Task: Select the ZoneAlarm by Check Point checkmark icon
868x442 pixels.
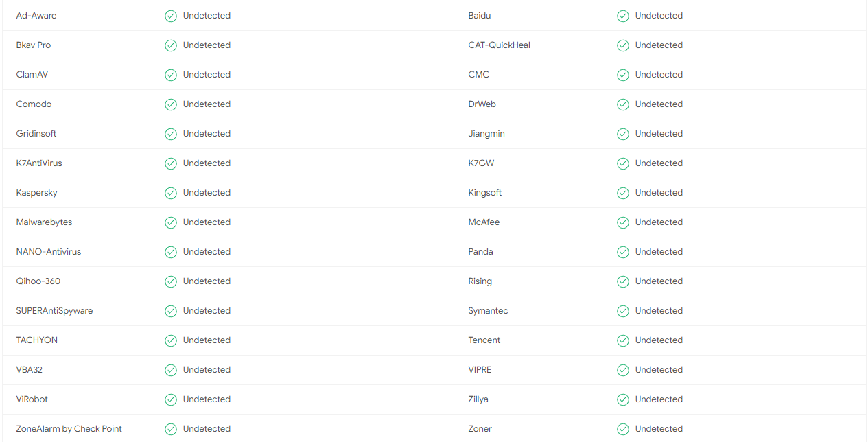Action: 171,429
